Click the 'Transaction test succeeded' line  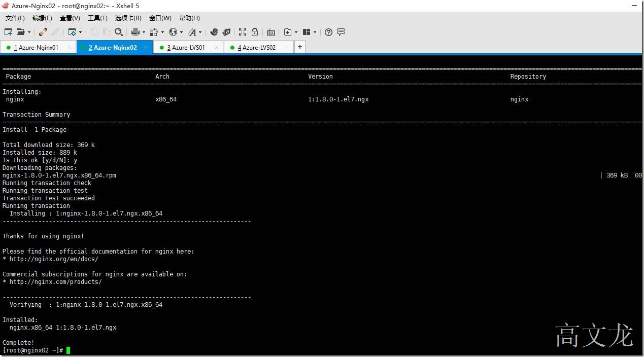click(x=49, y=198)
